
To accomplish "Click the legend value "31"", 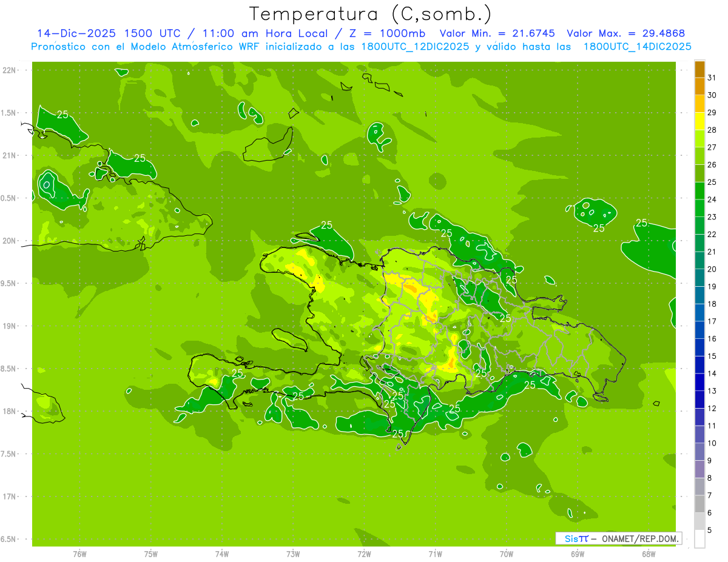I will (712, 78).
